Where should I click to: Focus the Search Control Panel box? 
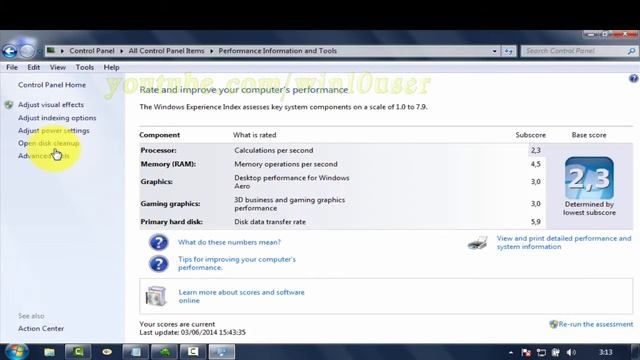pyautogui.click(x=575, y=51)
